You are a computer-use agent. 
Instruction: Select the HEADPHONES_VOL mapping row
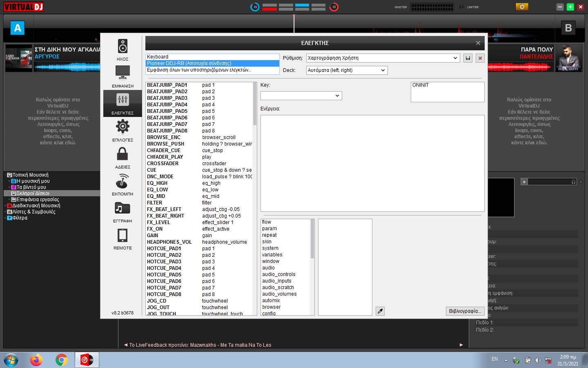(x=199, y=242)
